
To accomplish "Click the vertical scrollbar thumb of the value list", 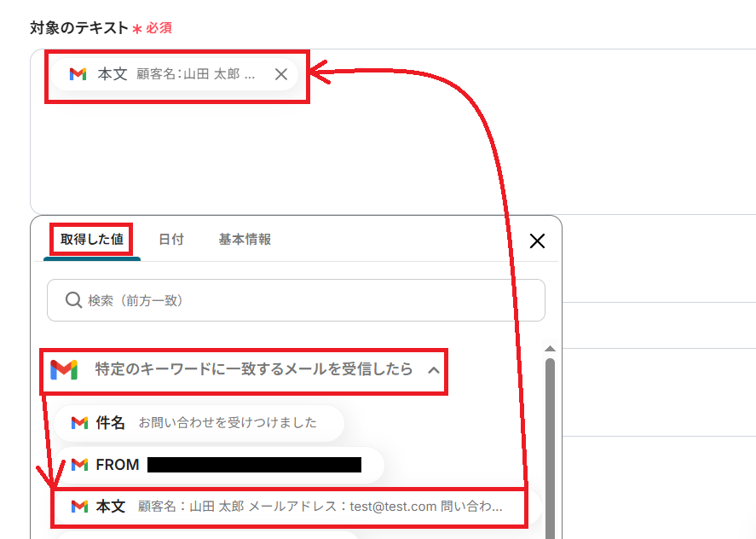I will coord(550,449).
